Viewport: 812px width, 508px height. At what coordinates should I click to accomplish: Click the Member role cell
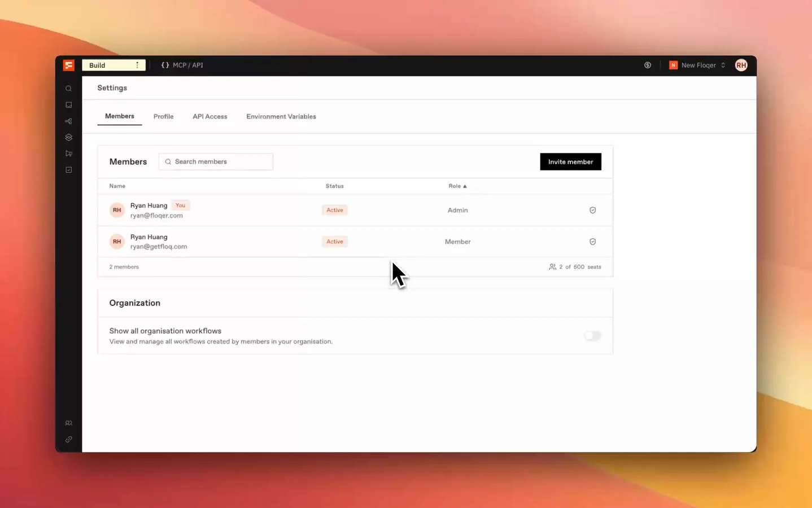pyautogui.click(x=458, y=242)
